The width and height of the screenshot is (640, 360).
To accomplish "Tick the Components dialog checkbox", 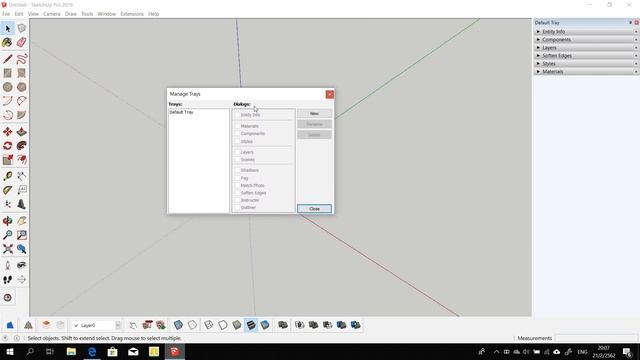I will click(x=237, y=133).
